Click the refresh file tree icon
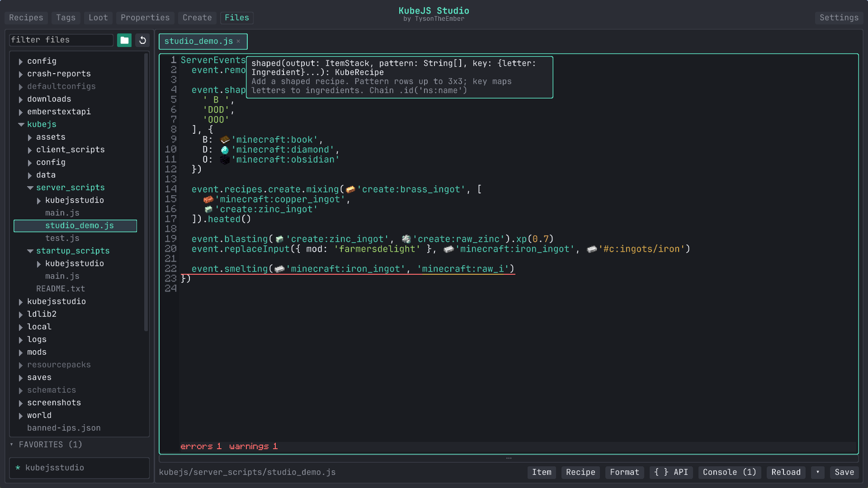The image size is (868, 488). [x=142, y=40]
